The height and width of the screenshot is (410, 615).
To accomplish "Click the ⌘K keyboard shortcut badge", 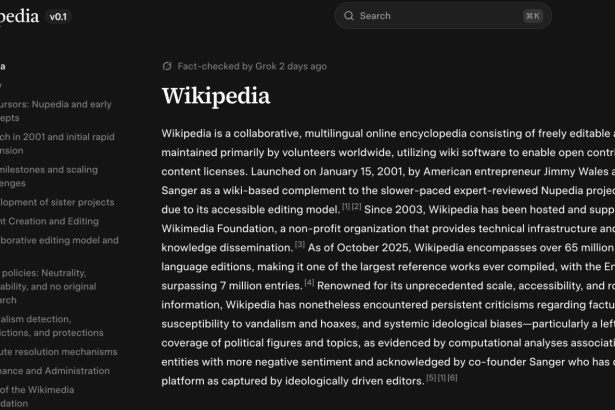I will (x=533, y=16).
